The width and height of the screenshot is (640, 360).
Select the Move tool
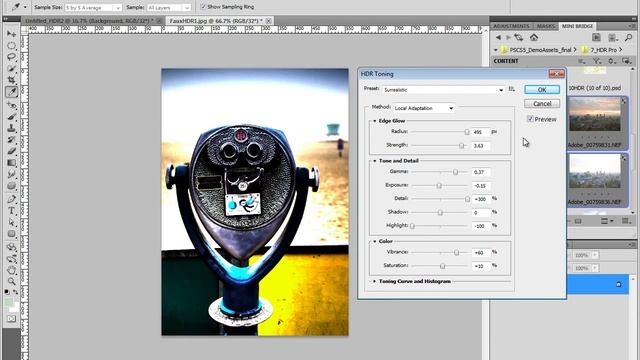11,34
